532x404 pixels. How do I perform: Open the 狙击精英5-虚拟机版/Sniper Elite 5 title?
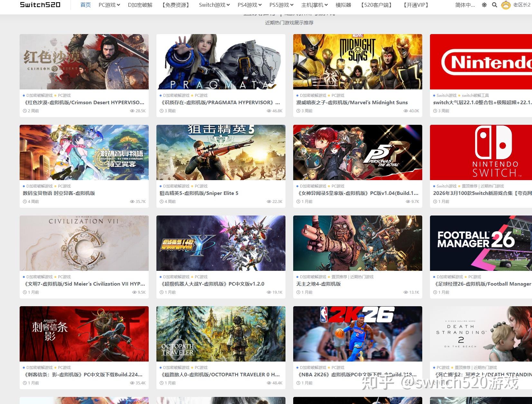pyautogui.click(x=199, y=193)
